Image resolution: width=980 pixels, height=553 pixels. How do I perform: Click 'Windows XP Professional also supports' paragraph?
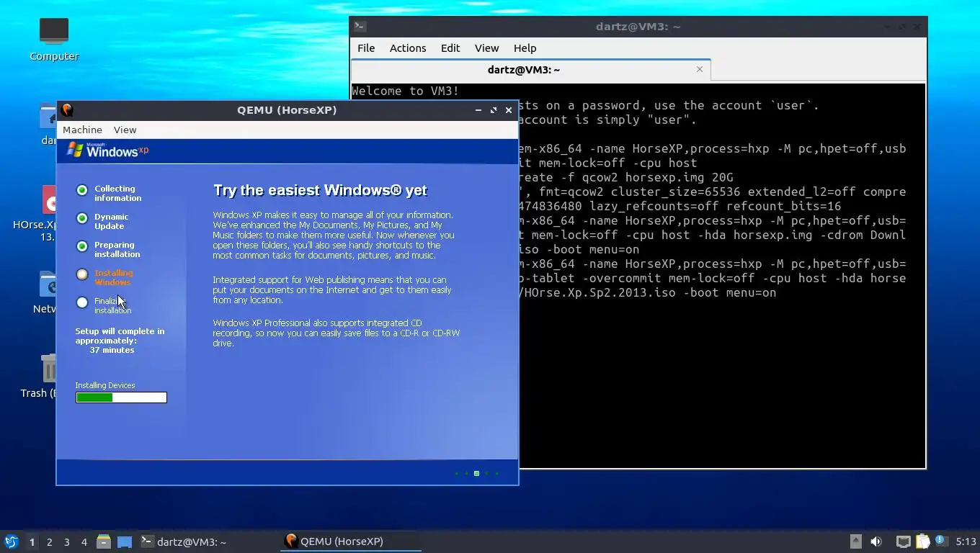click(x=337, y=333)
